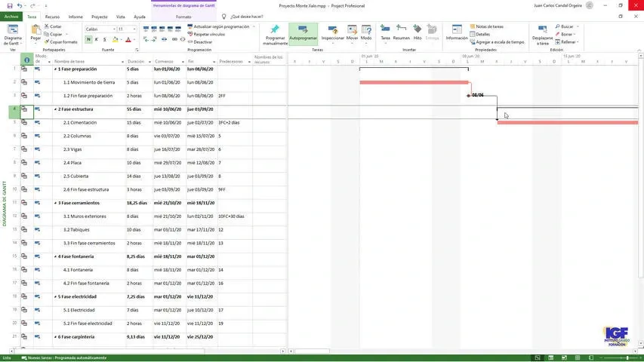
Task: Click the Undo arrow icon
Action: pyautogui.click(x=20, y=6)
